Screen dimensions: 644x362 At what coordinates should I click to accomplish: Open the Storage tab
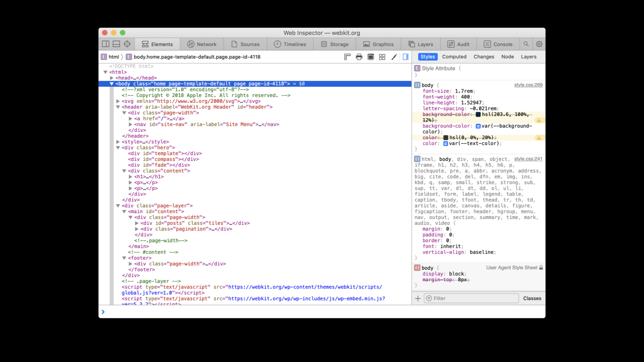click(335, 44)
